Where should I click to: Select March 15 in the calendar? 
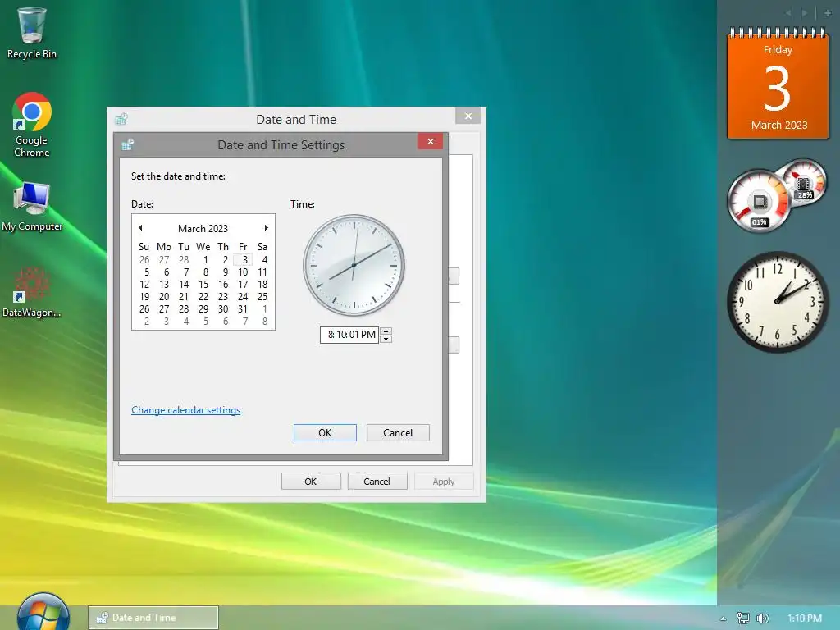(x=203, y=285)
